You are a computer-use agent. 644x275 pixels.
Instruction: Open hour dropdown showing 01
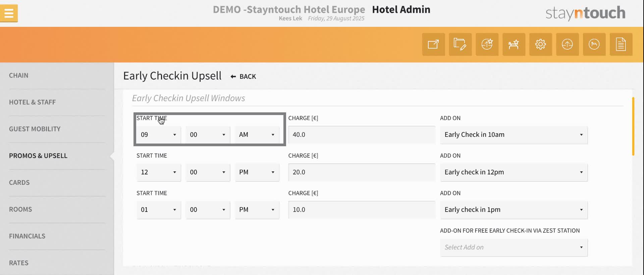(159, 210)
